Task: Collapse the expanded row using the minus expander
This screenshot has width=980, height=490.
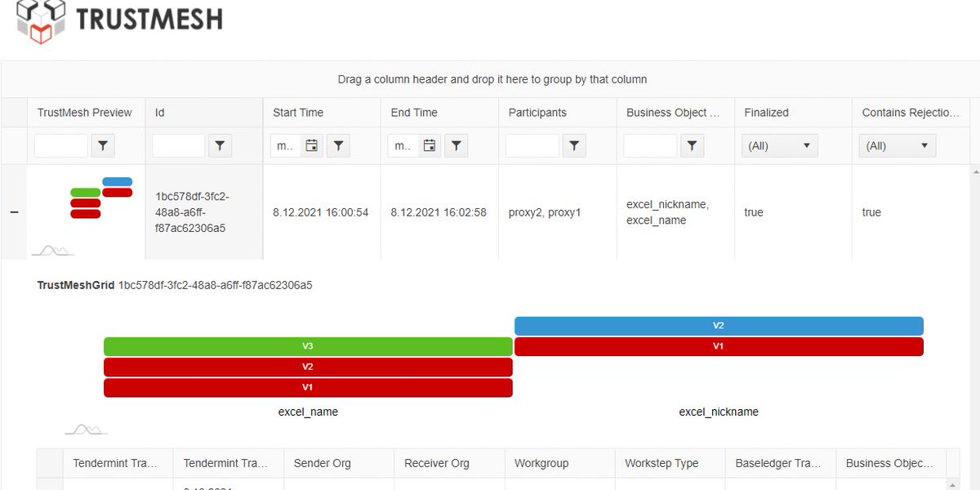Action: pyautogui.click(x=14, y=212)
